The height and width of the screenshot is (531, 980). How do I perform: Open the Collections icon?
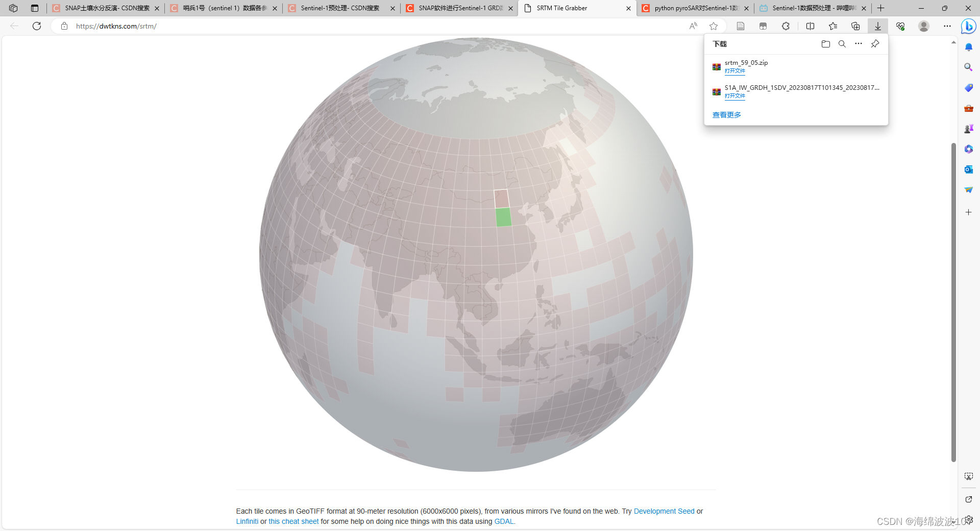point(855,26)
